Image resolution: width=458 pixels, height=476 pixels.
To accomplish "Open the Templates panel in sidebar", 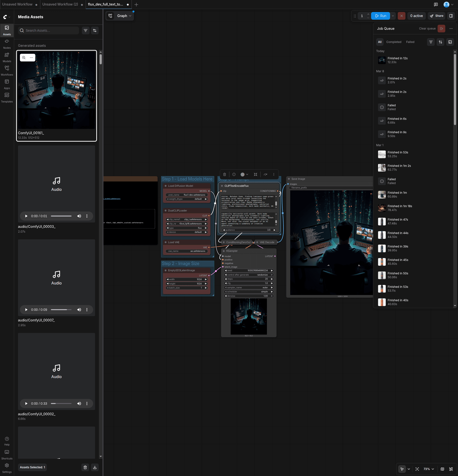I will pos(7,97).
